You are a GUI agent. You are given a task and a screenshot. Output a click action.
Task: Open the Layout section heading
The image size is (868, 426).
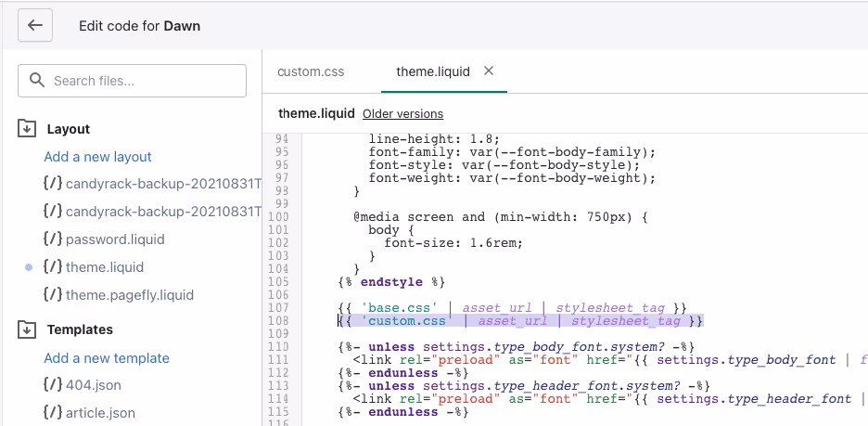[x=69, y=129]
